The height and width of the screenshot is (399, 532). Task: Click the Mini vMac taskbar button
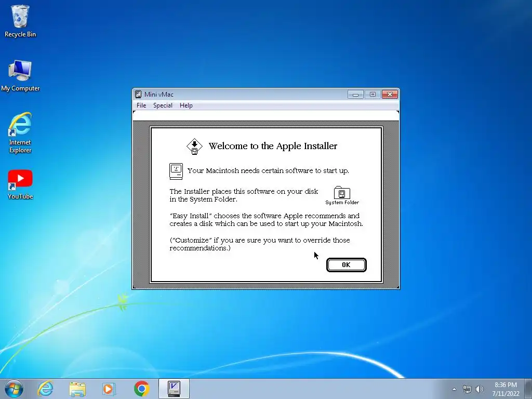(174, 389)
